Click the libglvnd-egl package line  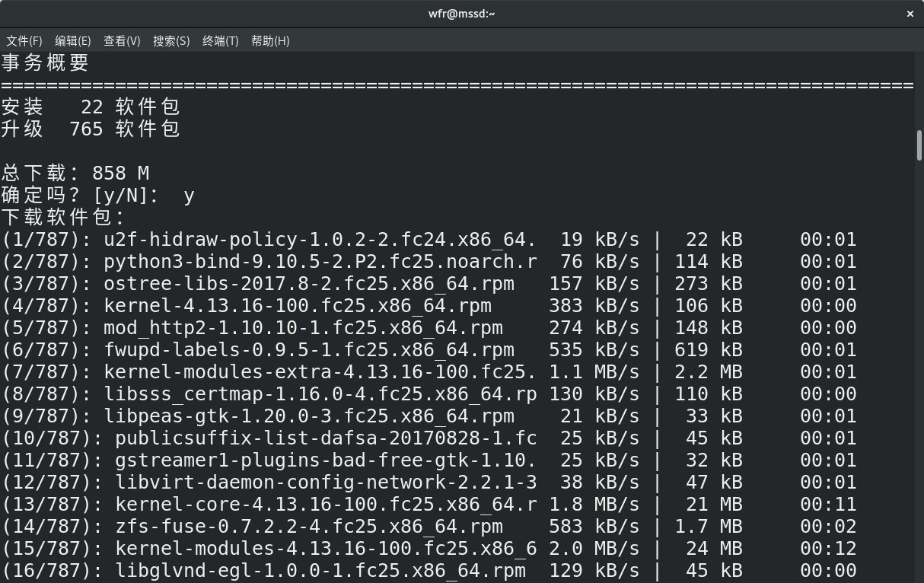coord(320,571)
